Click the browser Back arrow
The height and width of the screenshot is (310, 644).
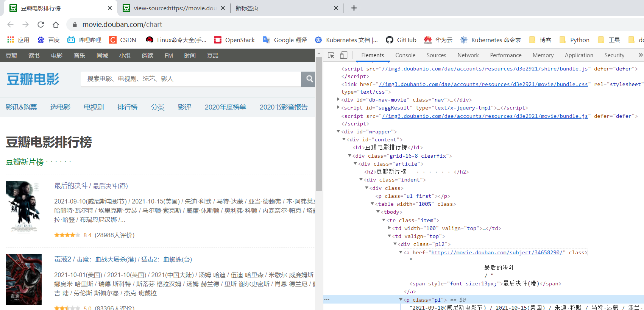point(10,25)
